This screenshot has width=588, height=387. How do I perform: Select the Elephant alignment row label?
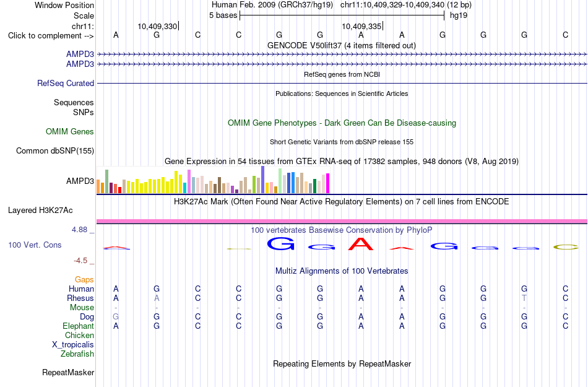[78, 326]
